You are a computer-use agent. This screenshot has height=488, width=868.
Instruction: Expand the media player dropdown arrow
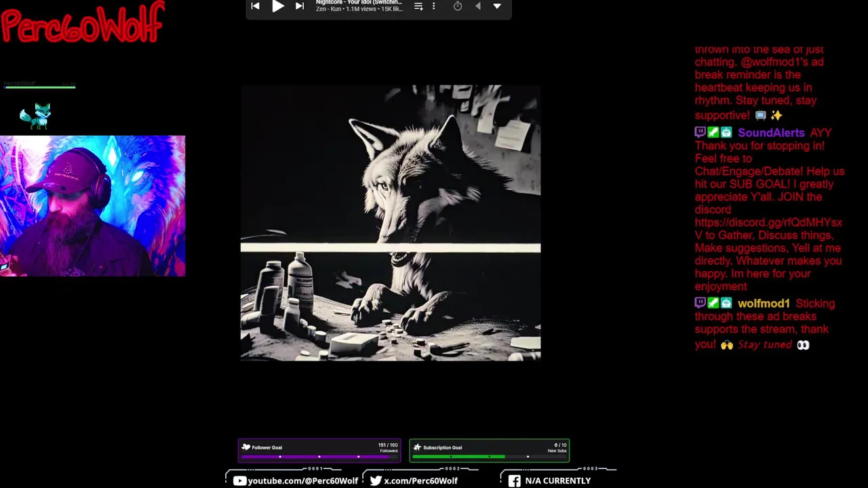pyautogui.click(x=497, y=6)
